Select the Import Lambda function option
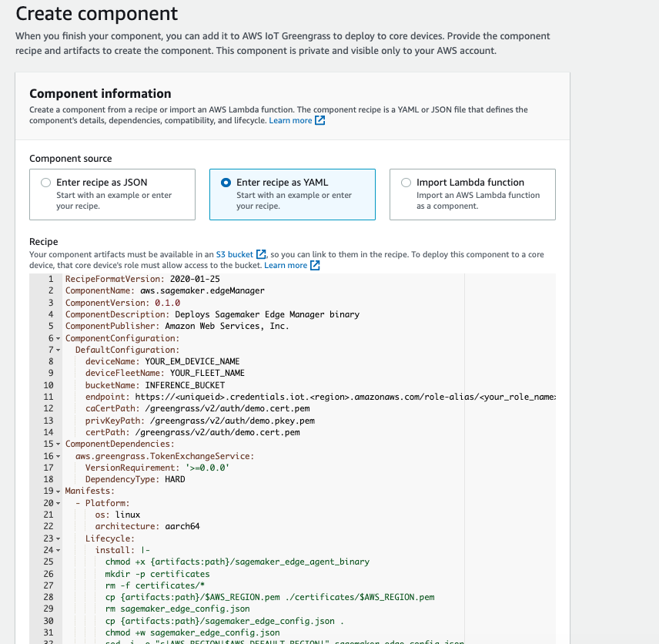 [473, 194]
